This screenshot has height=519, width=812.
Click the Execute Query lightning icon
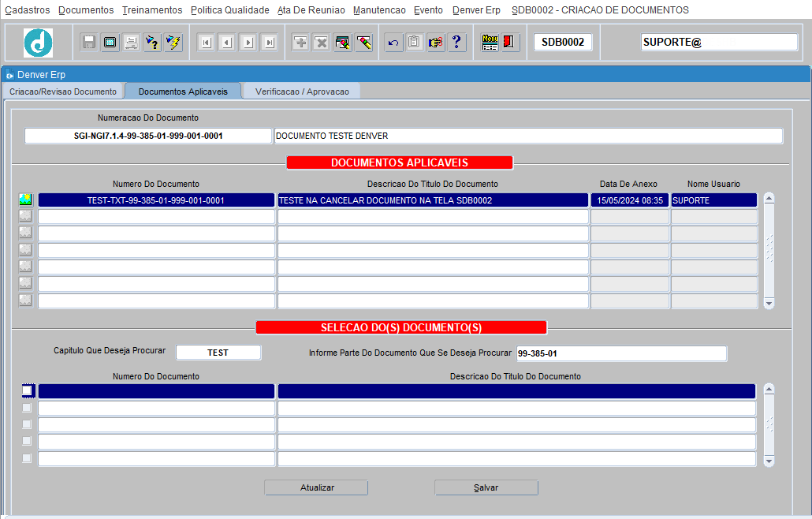point(173,42)
